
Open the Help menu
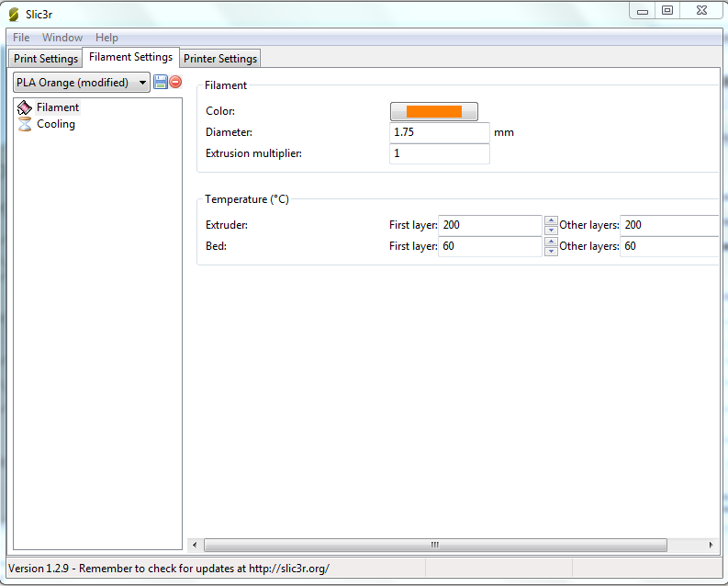tap(106, 38)
